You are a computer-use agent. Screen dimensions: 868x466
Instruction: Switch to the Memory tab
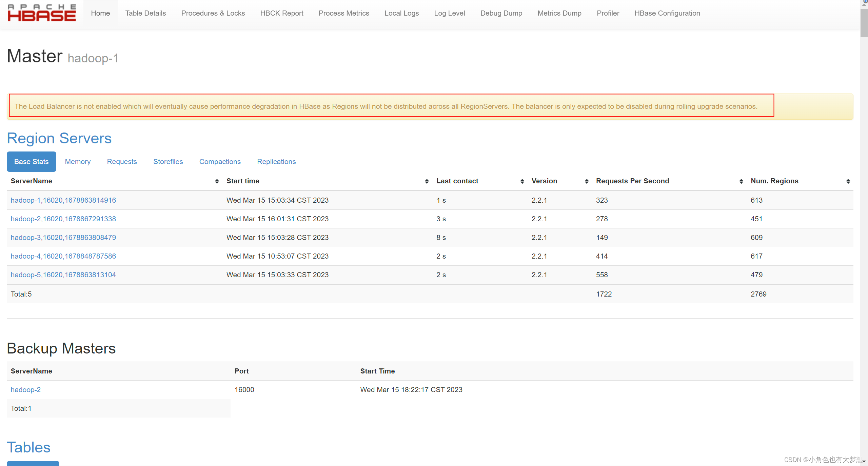78,162
